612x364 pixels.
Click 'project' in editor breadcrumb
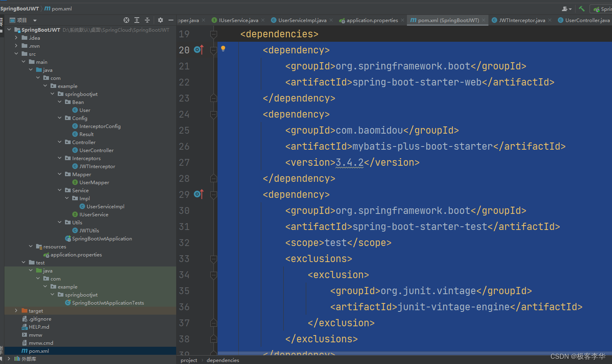(x=189, y=360)
